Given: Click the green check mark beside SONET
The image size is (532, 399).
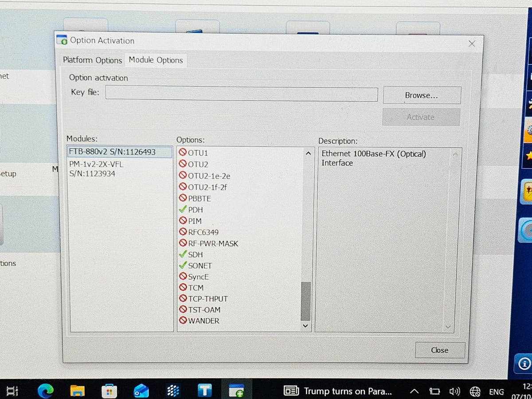Looking at the screenshot, I should (183, 265).
